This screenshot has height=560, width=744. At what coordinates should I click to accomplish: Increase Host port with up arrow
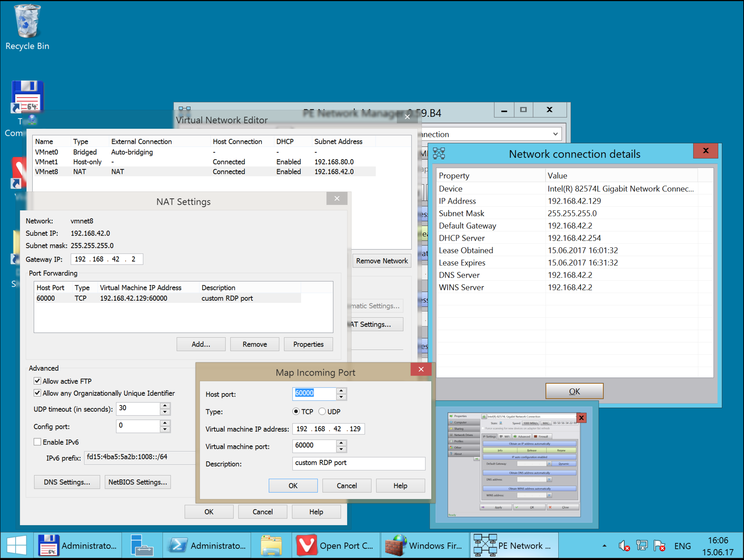point(341,391)
